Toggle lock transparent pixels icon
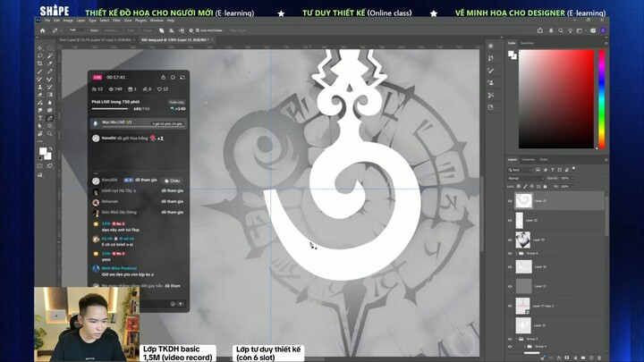 [x=519, y=186]
